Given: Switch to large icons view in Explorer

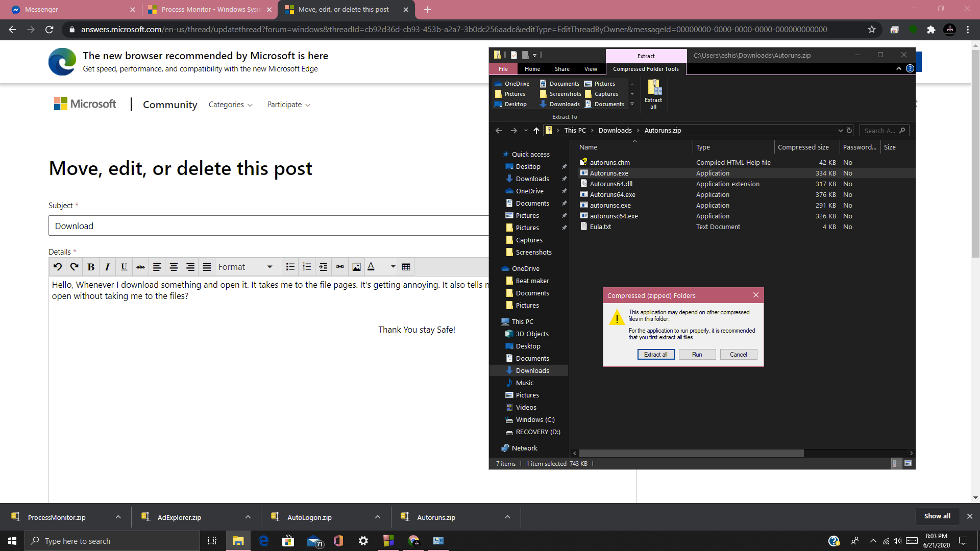Looking at the screenshot, I should pyautogui.click(x=908, y=463).
